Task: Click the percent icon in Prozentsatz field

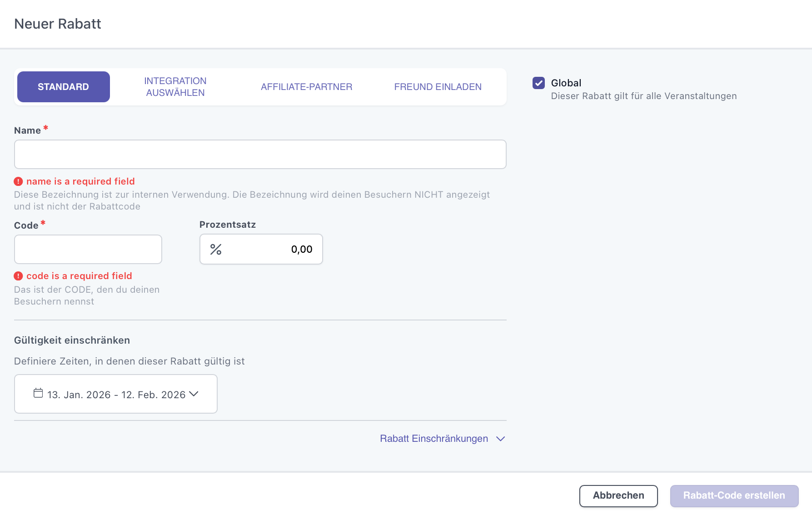Action: coord(216,249)
